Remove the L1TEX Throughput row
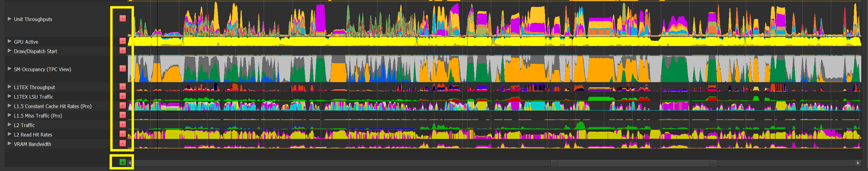Image resolution: width=868 pixels, height=171 pixels. tap(123, 87)
